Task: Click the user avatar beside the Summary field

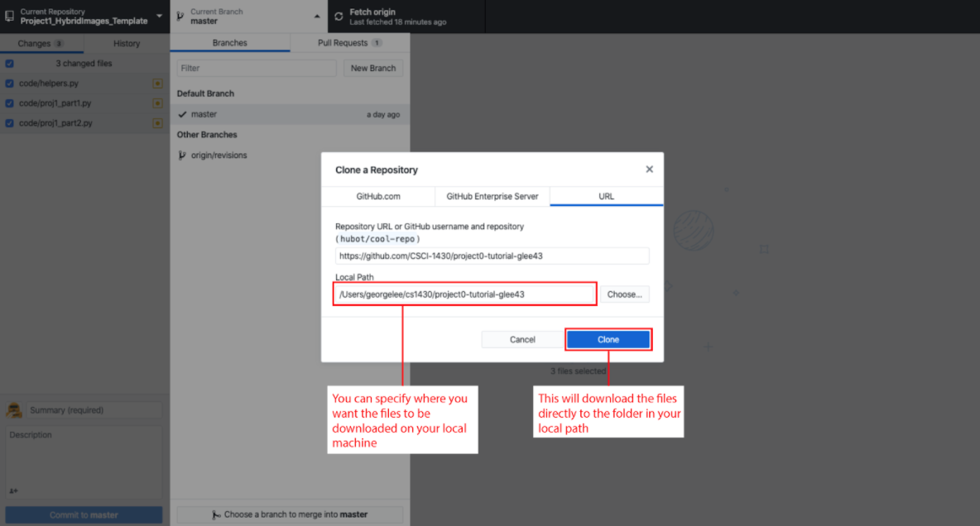Action: click(x=14, y=409)
